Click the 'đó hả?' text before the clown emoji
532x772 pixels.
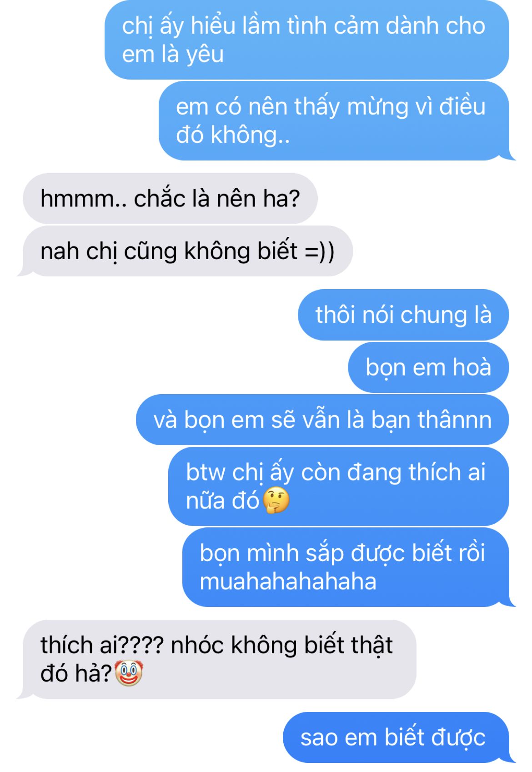click(76, 673)
